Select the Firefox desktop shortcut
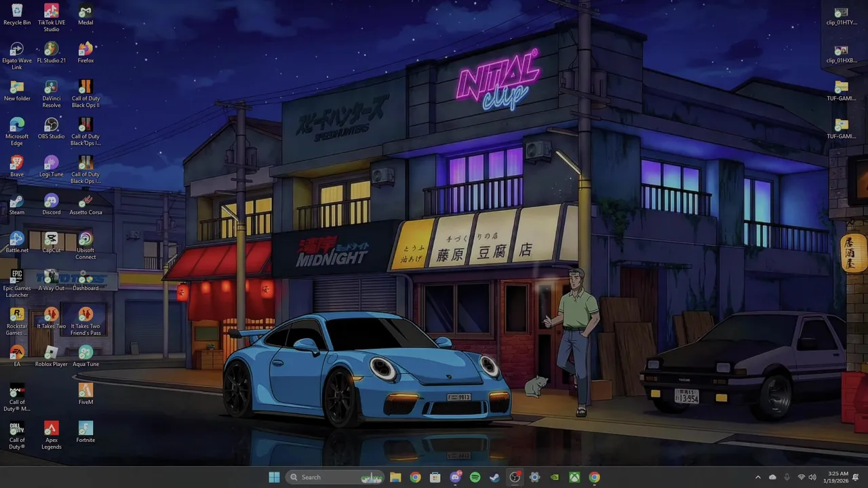The height and width of the screenshot is (488, 868). tap(85, 53)
